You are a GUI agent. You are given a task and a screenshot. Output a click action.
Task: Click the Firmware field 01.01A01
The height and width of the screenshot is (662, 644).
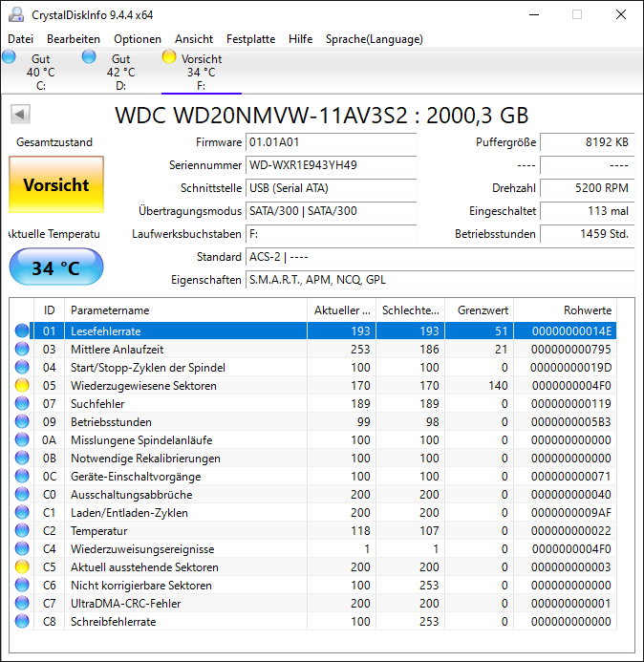[332, 142]
